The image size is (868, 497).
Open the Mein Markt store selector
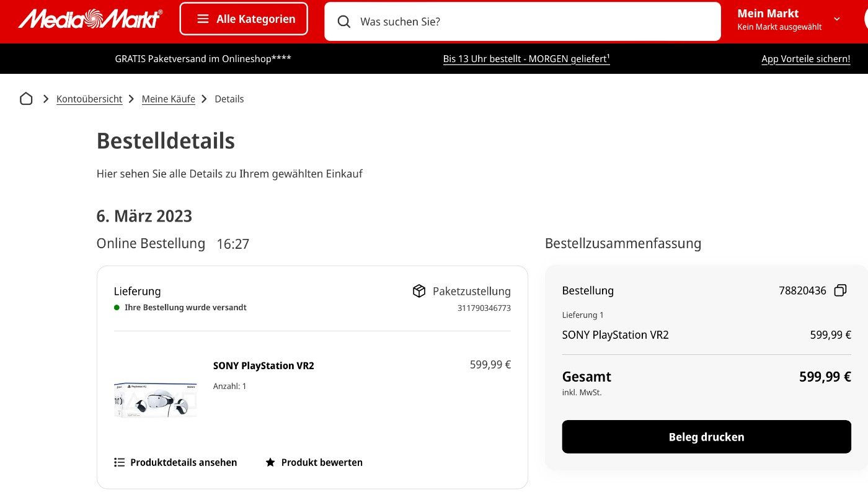pos(789,19)
